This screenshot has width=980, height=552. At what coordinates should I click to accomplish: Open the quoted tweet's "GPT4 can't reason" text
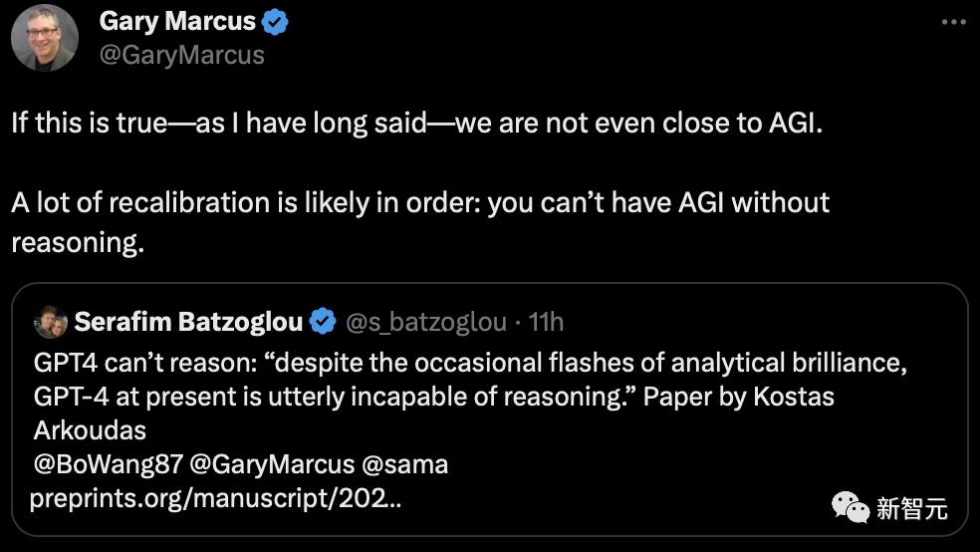click(468, 362)
